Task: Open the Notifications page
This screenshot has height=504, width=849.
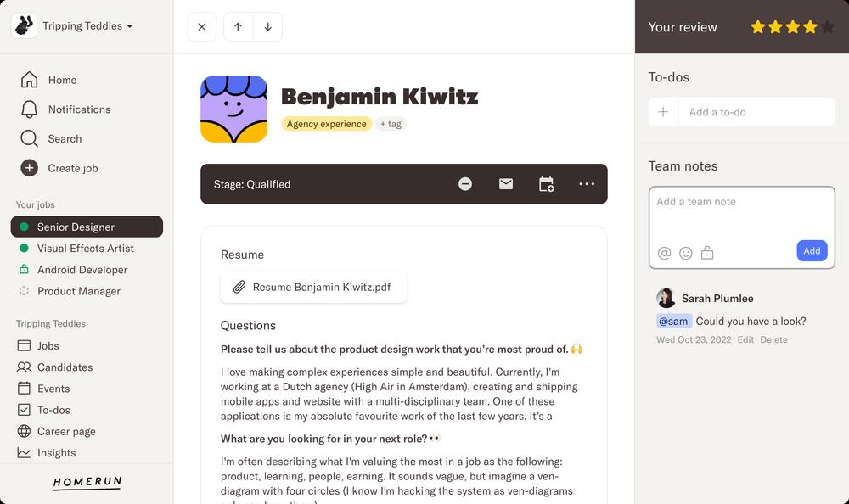Action: pos(79,109)
